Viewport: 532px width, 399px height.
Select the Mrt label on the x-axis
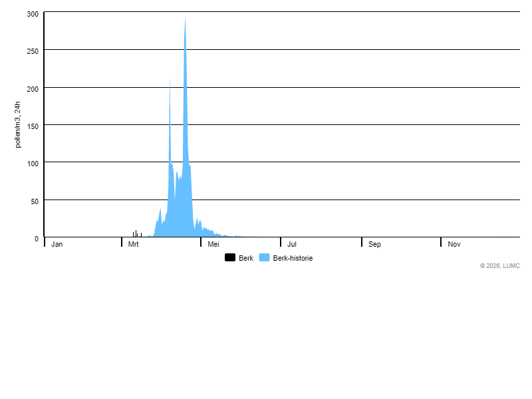click(x=134, y=245)
